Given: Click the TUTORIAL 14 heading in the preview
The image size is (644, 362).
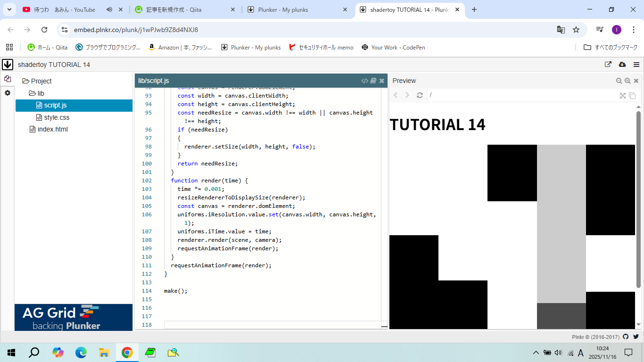Looking at the screenshot, I should click(x=438, y=124).
